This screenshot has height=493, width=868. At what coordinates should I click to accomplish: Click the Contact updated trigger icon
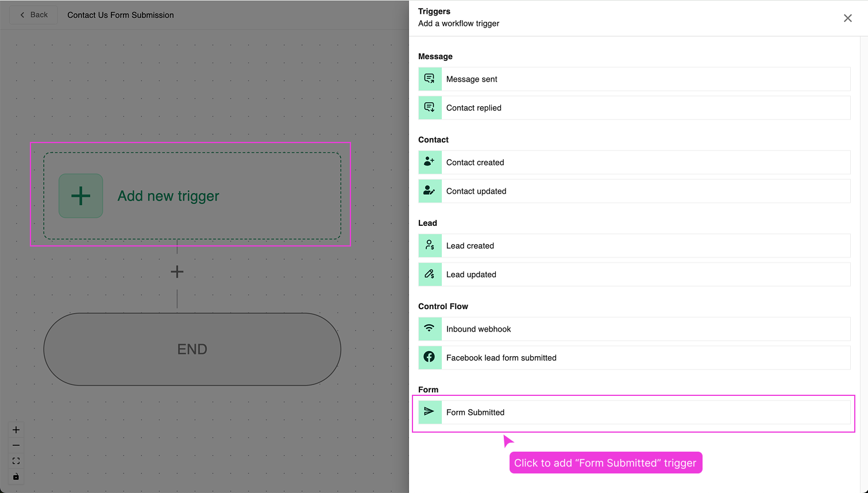point(430,191)
